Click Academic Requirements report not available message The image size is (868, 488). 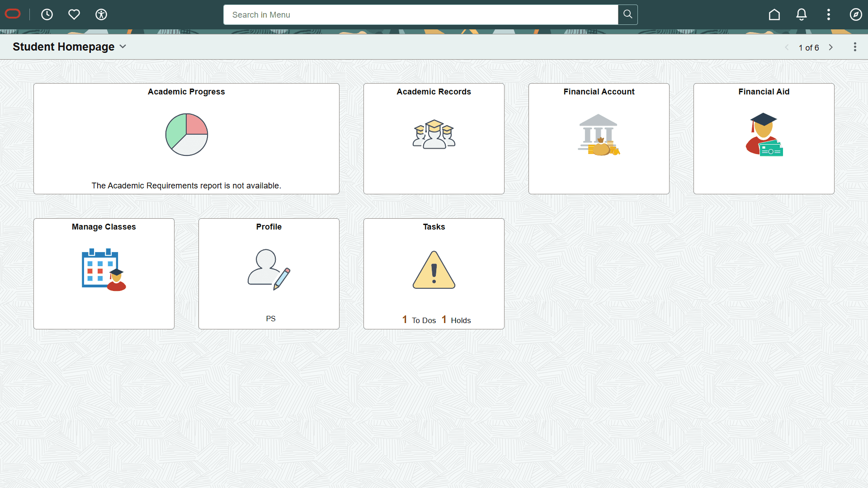[x=186, y=186]
